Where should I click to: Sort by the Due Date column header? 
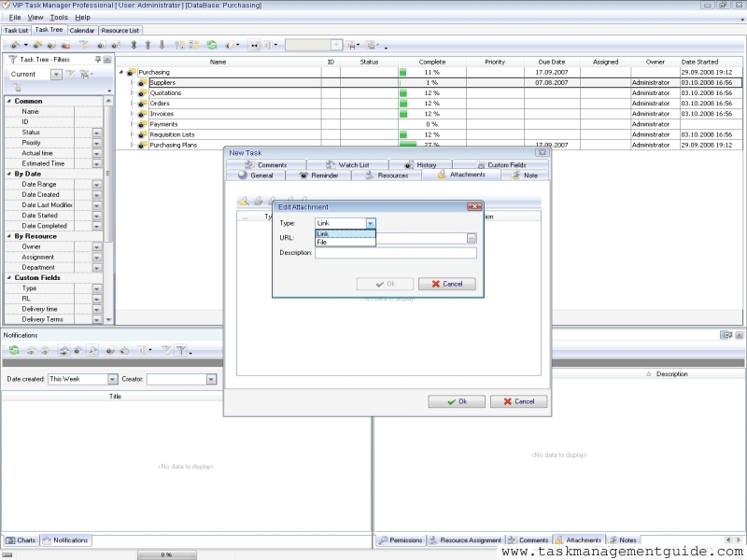(x=552, y=62)
